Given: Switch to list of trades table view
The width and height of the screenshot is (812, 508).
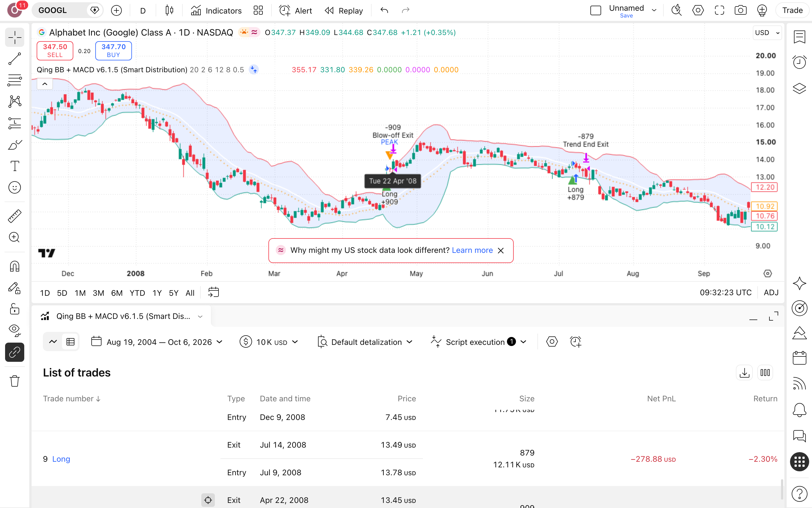Looking at the screenshot, I should click(70, 342).
